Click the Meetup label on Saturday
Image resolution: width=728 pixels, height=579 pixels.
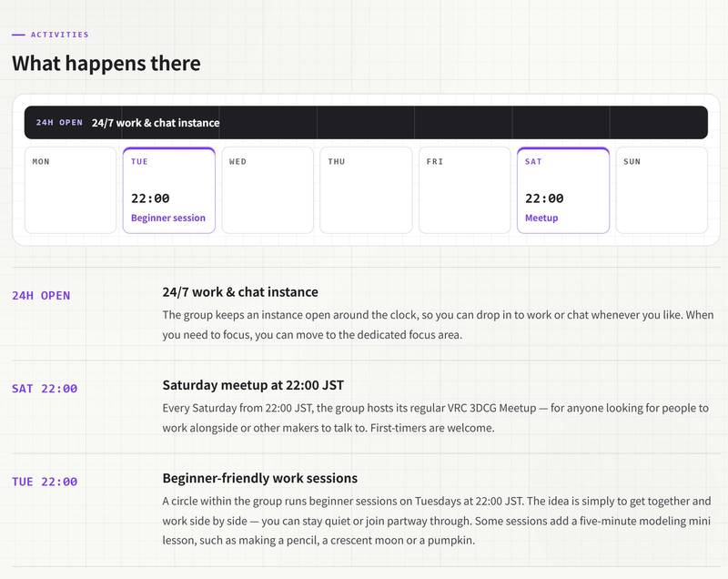pos(541,218)
